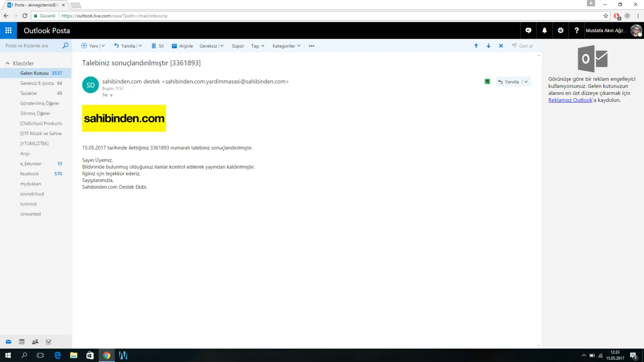This screenshot has height=362, width=644.
Task: Close the open message with X icon
Action: pos(501,46)
